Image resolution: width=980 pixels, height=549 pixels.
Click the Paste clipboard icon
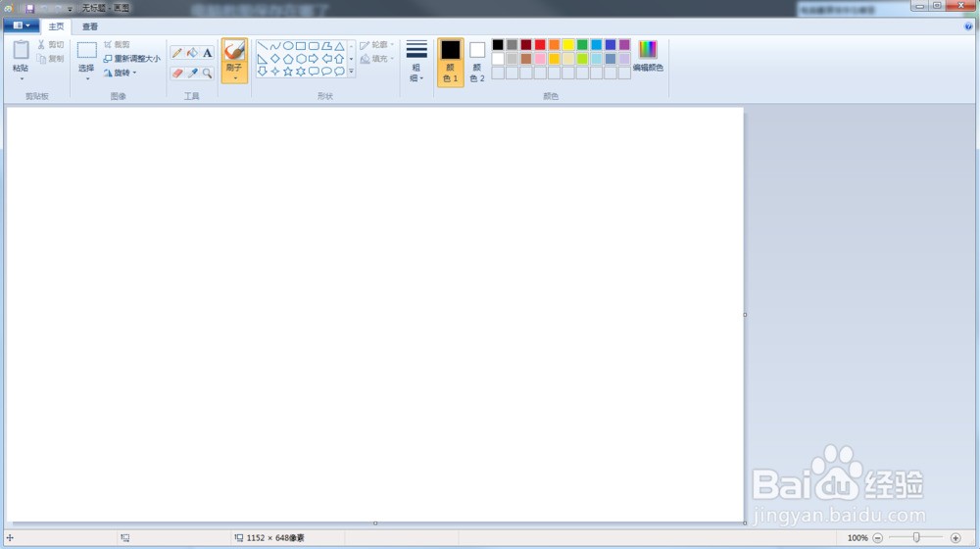click(x=21, y=50)
